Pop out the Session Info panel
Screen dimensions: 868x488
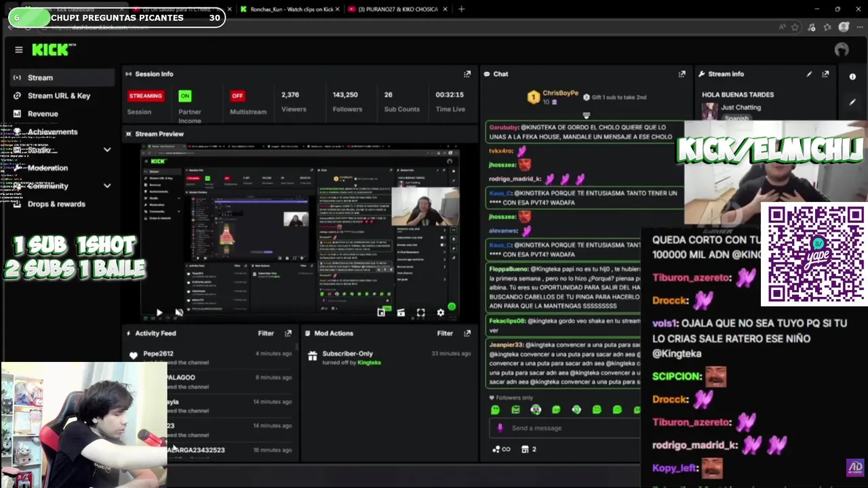[467, 74]
